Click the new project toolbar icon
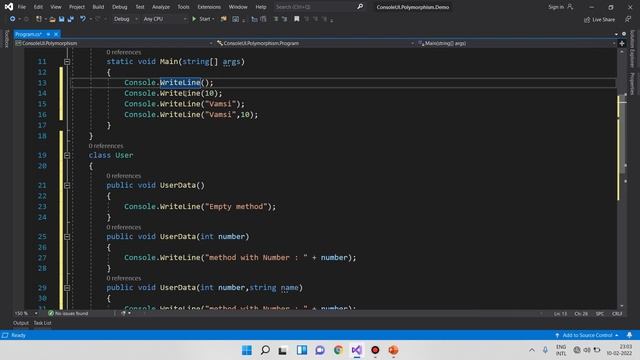The image size is (640, 360). click(38, 19)
